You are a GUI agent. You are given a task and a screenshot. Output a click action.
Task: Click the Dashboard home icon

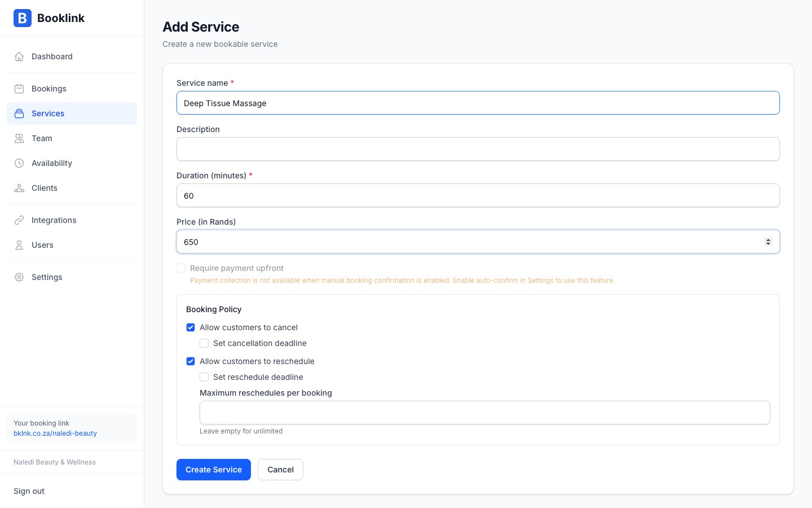(x=19, y=56)
